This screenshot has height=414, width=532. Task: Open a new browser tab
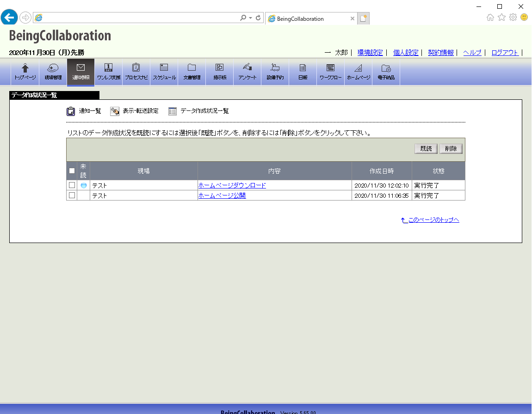point(363,18)
